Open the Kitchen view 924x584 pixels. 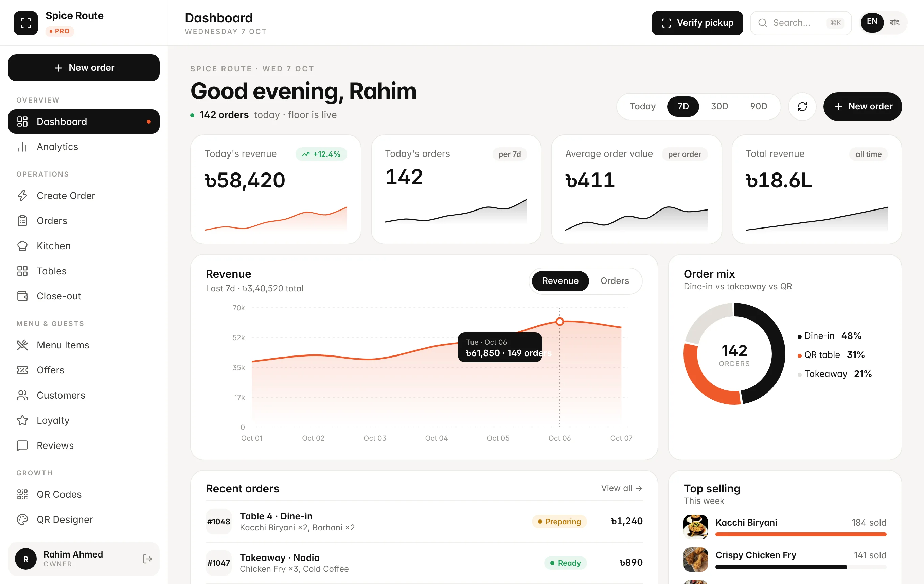(84, 246)
